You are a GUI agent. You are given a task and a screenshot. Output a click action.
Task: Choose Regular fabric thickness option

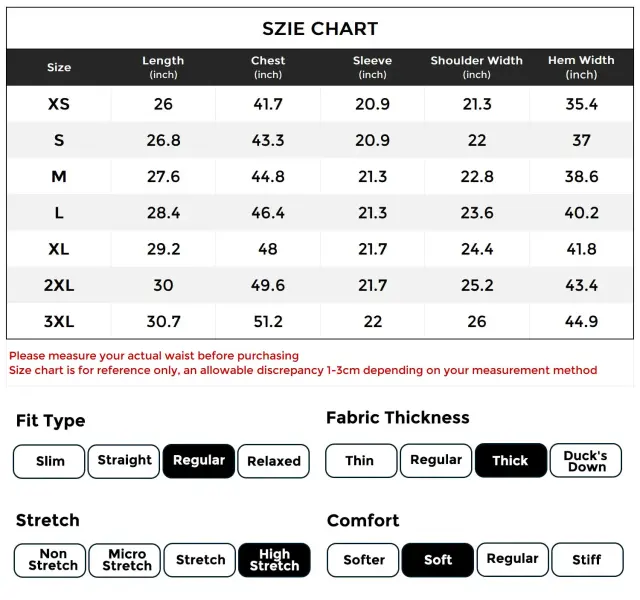point(436,460)
